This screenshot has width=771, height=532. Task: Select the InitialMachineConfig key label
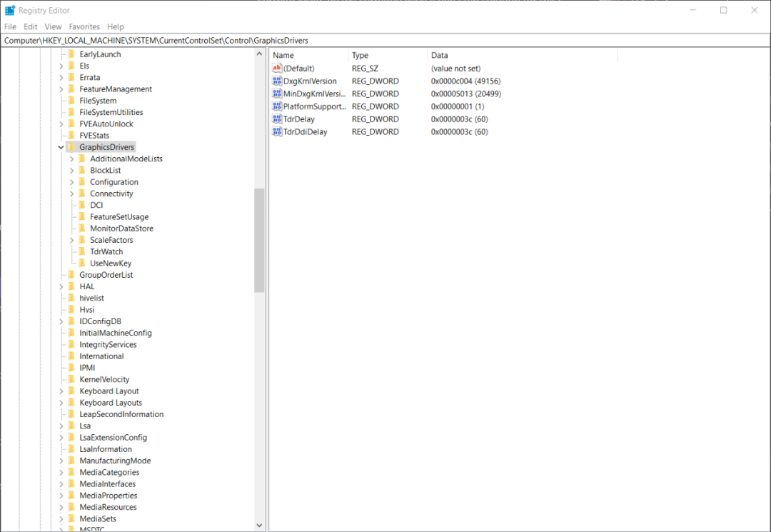click(116, 333)
